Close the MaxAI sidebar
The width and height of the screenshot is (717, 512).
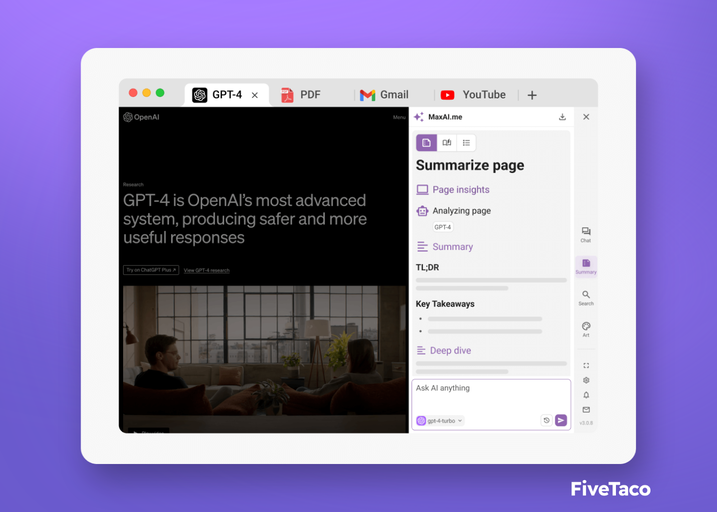tap(586, 117)
